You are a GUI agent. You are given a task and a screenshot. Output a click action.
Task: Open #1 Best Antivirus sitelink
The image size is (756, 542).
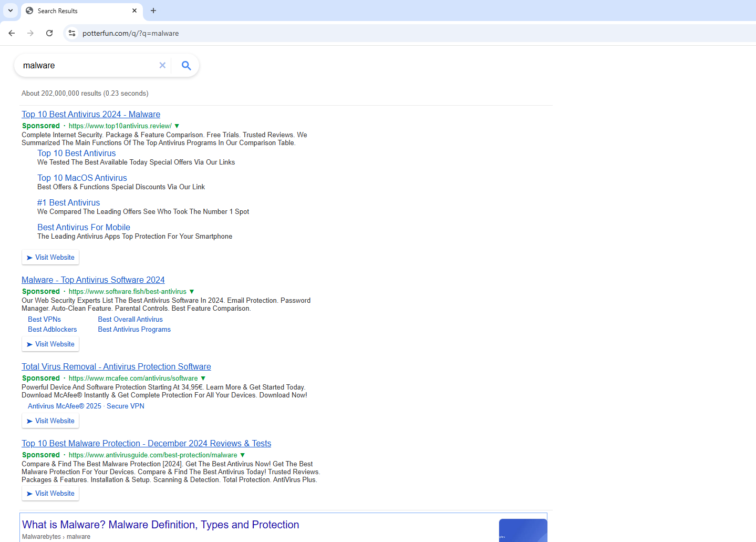click(68, 202)
